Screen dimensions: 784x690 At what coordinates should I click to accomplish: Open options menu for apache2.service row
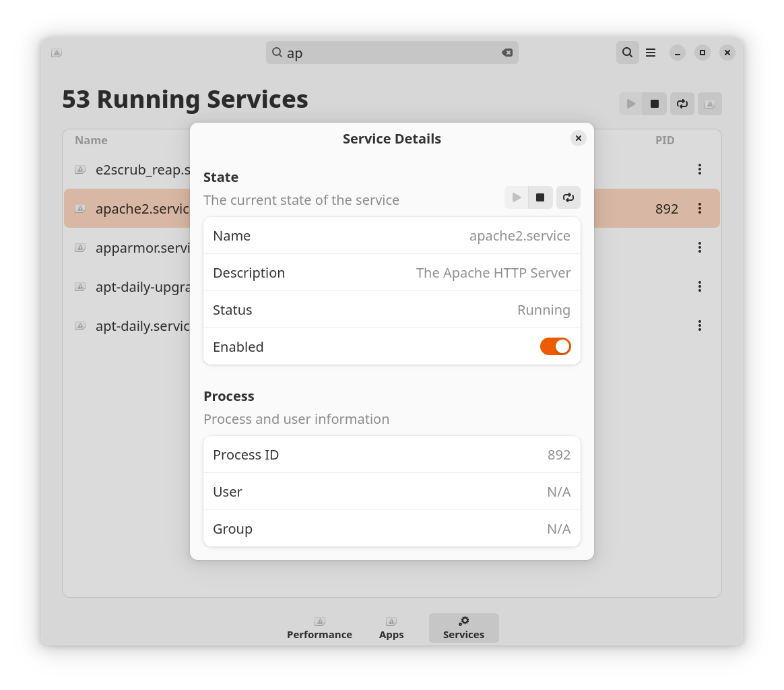[700, 208]
